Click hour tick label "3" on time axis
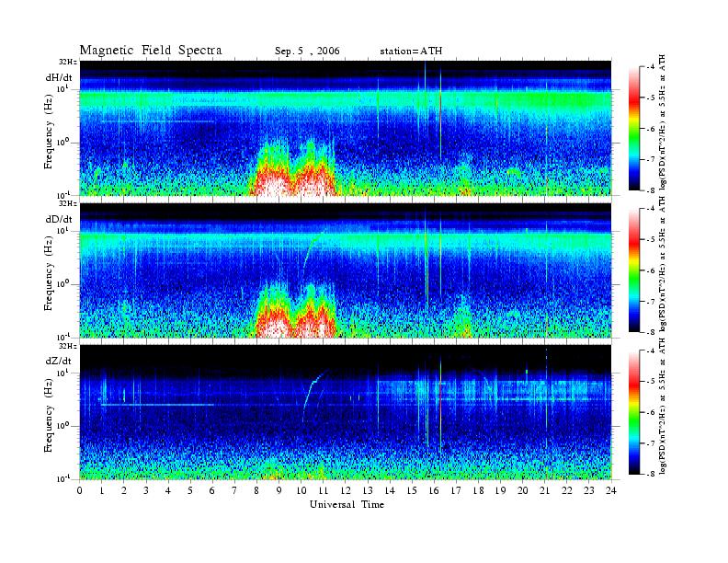 point(146,490)
